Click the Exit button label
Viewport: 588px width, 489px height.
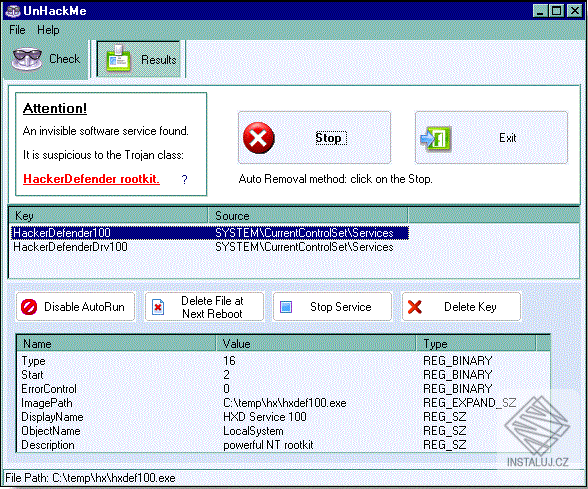[x=507, y=138]
